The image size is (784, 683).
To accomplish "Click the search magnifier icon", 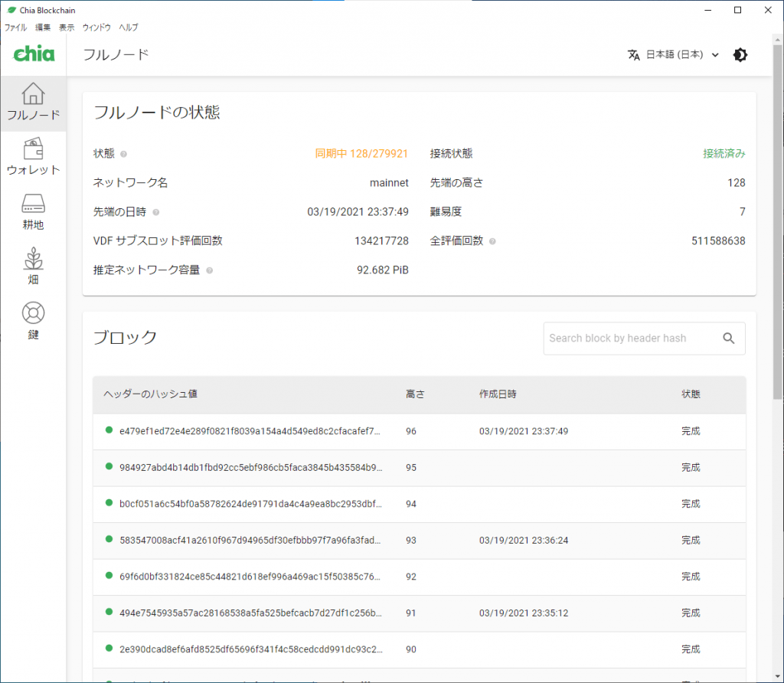I will point(728,338).
